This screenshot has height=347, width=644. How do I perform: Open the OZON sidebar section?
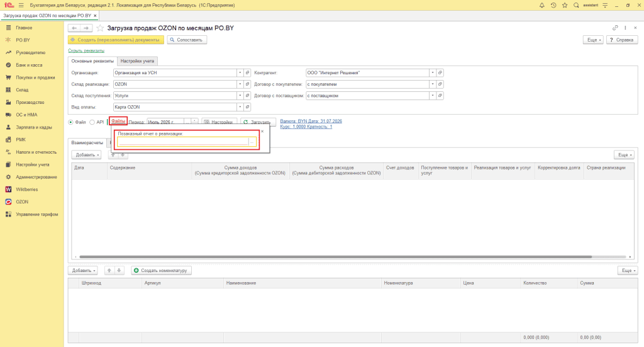[x=22, y=202]
